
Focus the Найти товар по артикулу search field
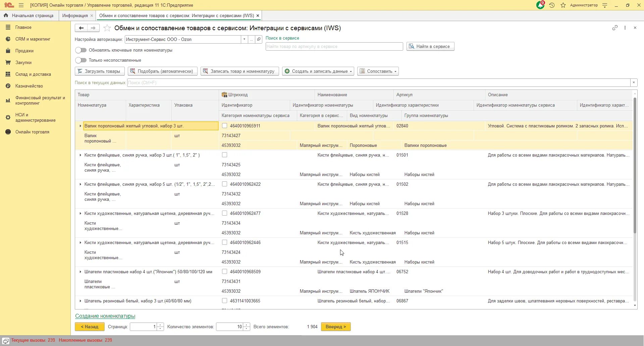point(334,46)
